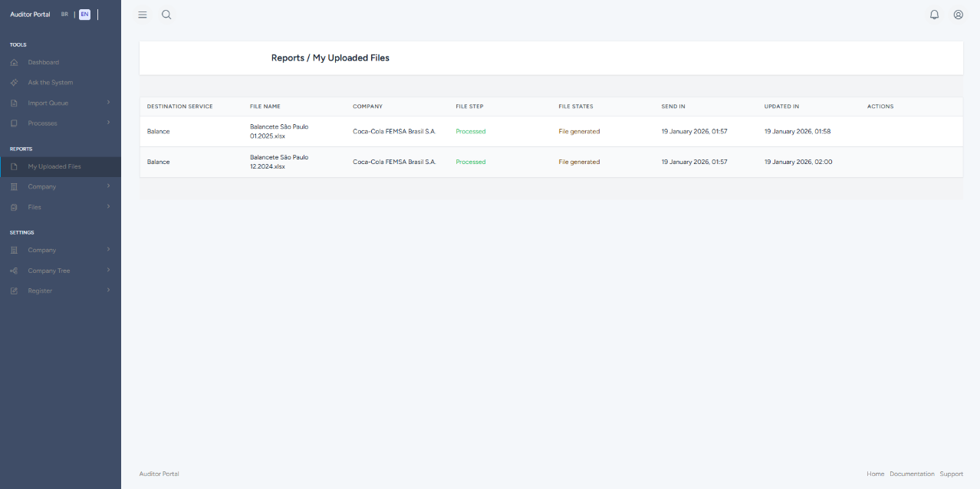Click the Register edit icon
The width and height of the screenshot is (980, 489).
click(14, 290)
